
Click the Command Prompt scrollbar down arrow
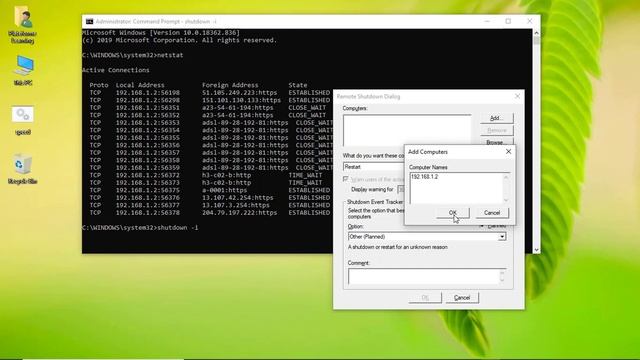point(536,250)
